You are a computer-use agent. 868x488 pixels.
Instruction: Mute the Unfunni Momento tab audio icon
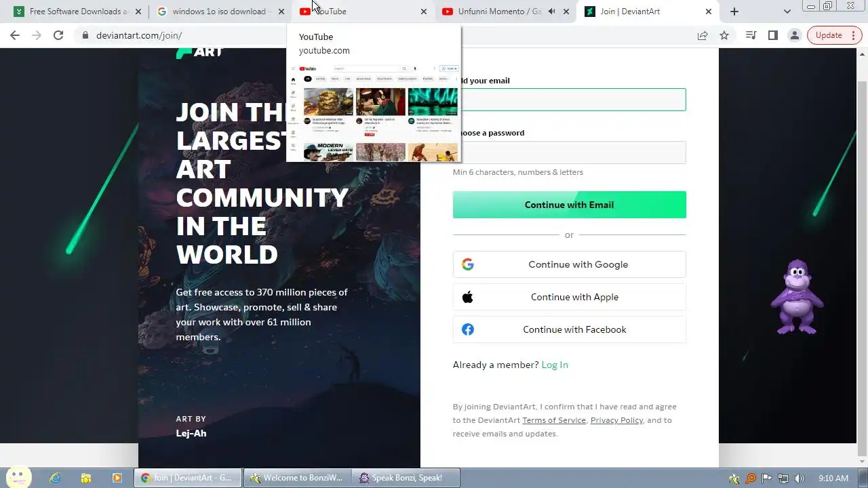tap(551, 12)
